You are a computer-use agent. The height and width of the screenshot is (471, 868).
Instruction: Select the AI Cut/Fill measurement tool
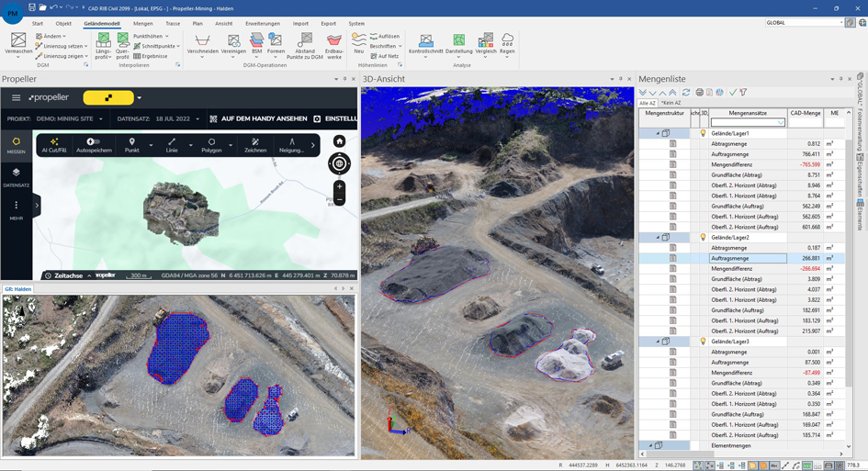(x=53, y=145)
